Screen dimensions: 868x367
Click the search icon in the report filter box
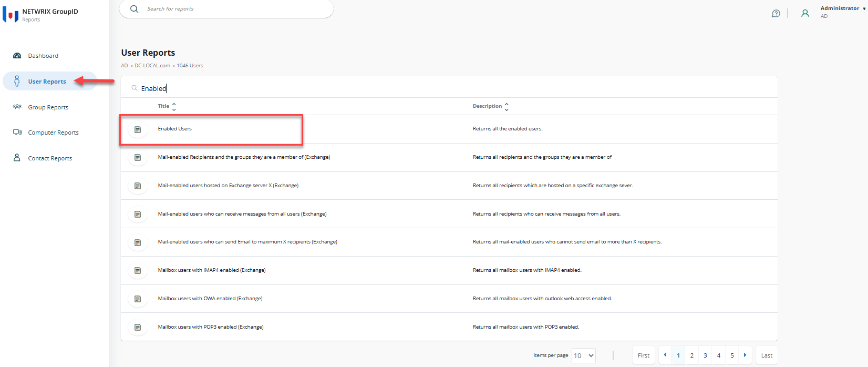pyautogui.click(x=135, y=88)
